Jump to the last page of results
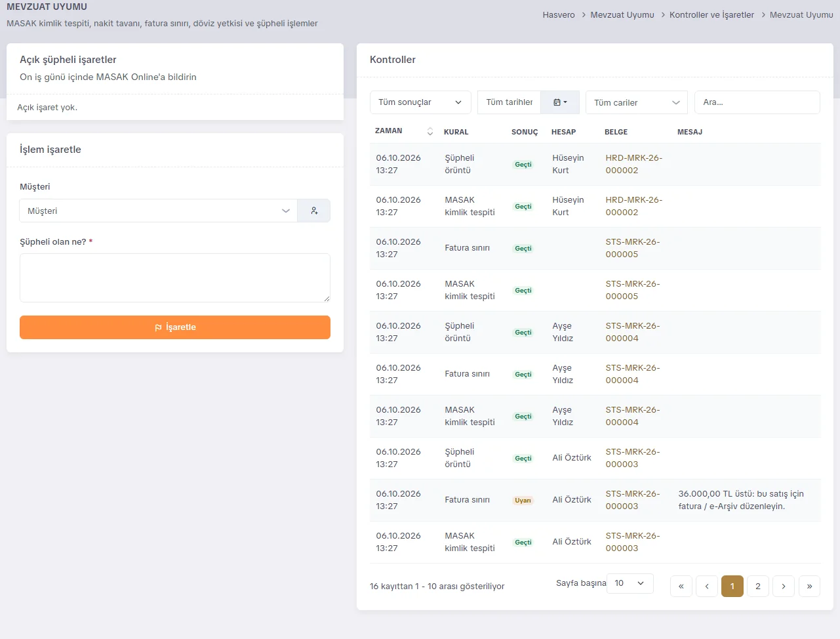The width and height of the screenshot is (840, 639). pos(809,586)
